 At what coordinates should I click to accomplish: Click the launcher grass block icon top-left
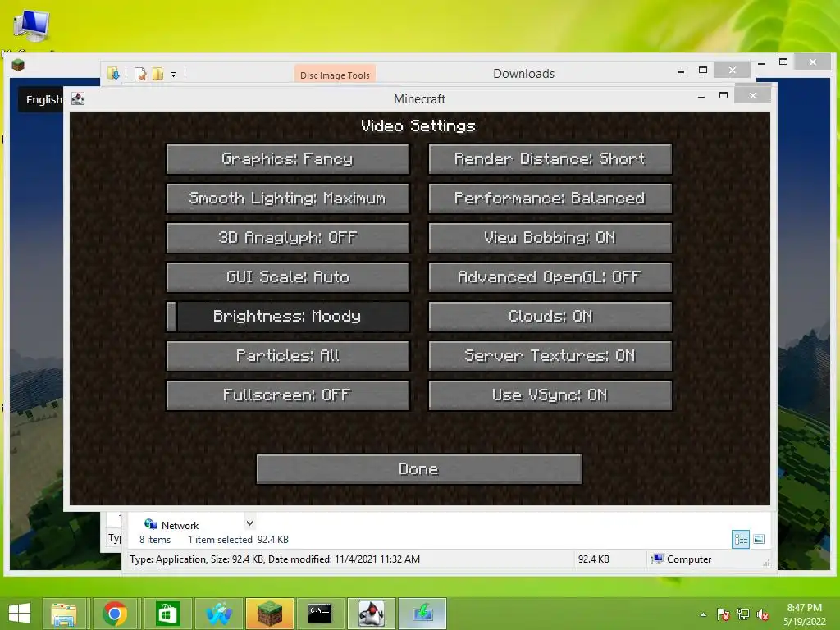[x=18, y=66]
